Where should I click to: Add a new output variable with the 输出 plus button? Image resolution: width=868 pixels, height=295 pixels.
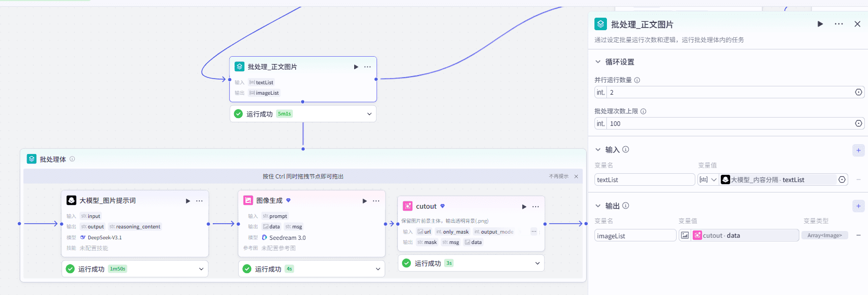tap(858, 206)
